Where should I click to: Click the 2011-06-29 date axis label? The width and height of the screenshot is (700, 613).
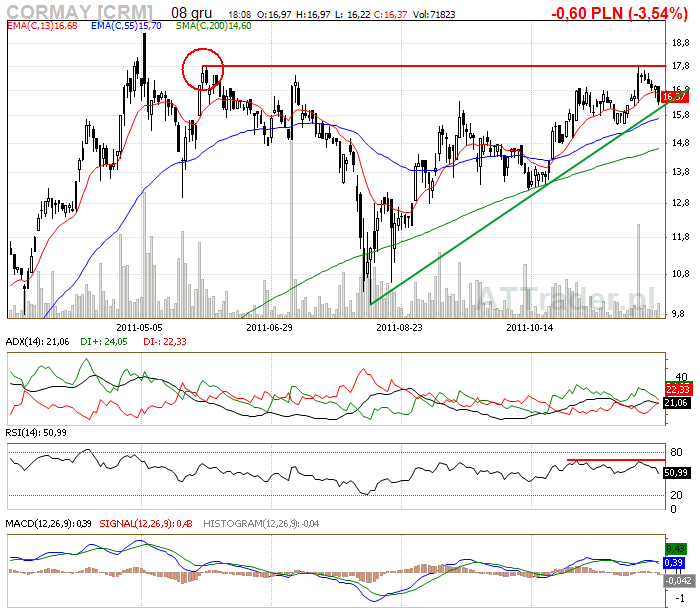click(x=269, y=328)
